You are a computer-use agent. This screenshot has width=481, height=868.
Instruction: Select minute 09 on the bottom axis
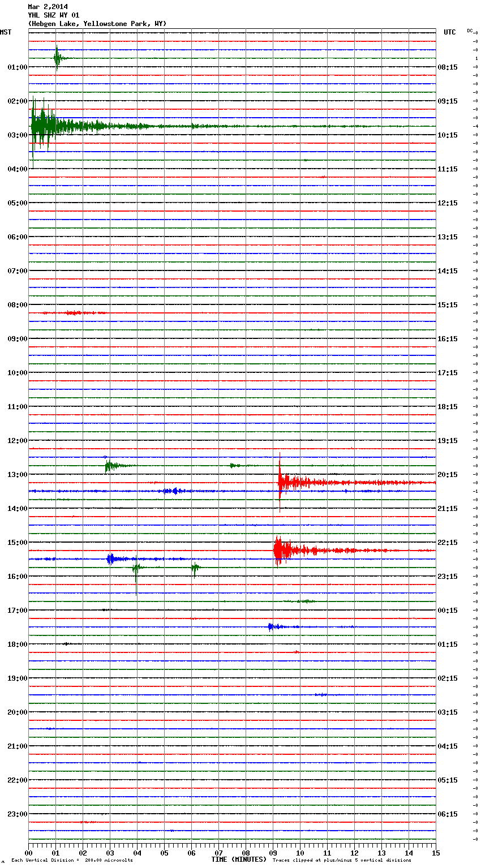tap(273, 853)
